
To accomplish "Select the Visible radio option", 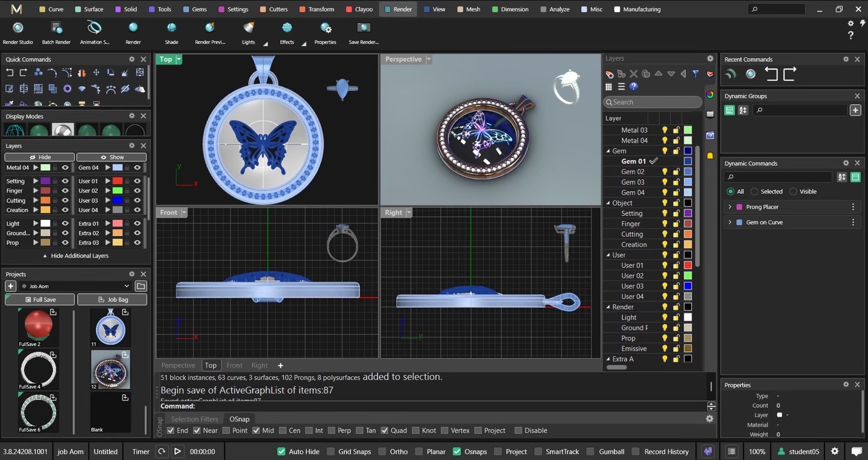I will pyautogui.click(x=793, y=191).
